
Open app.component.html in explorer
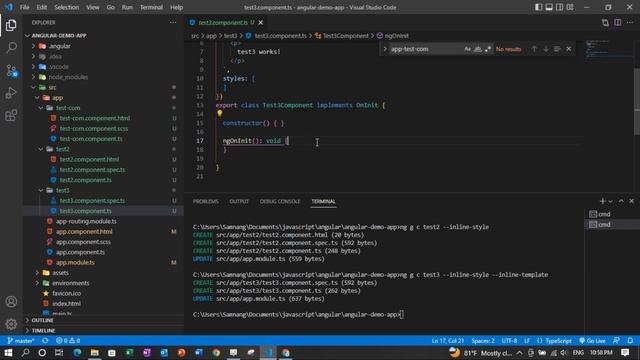(x=103, y=231)
